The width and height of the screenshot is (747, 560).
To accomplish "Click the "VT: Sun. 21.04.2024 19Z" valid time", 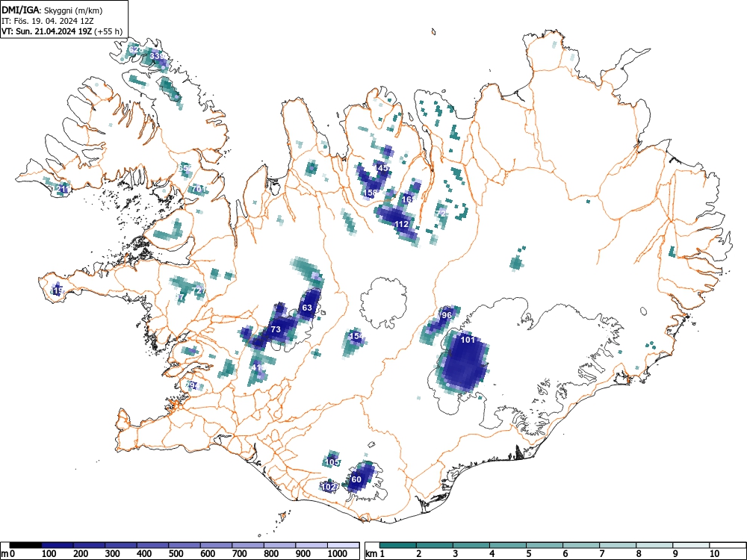I will (x=47, y=31).
